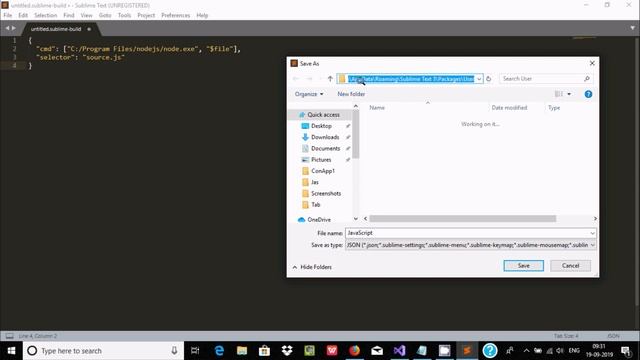Open the Tools menu
640x360 pixels.
point(124,15)
